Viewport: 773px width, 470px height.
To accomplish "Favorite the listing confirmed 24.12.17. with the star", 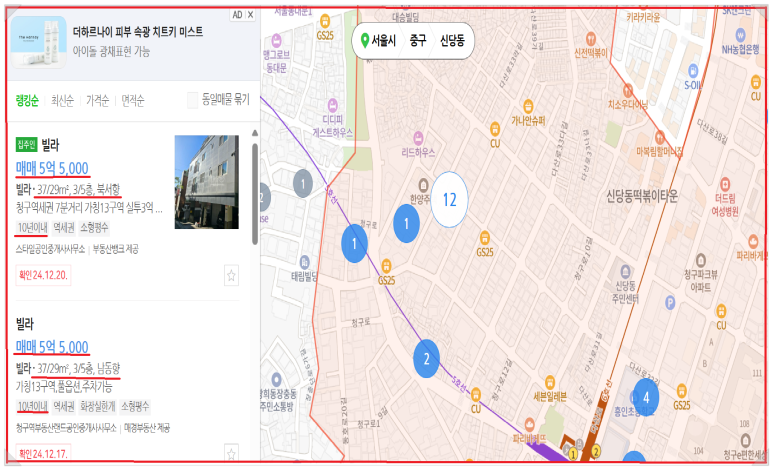I will (x=231, y=453).
